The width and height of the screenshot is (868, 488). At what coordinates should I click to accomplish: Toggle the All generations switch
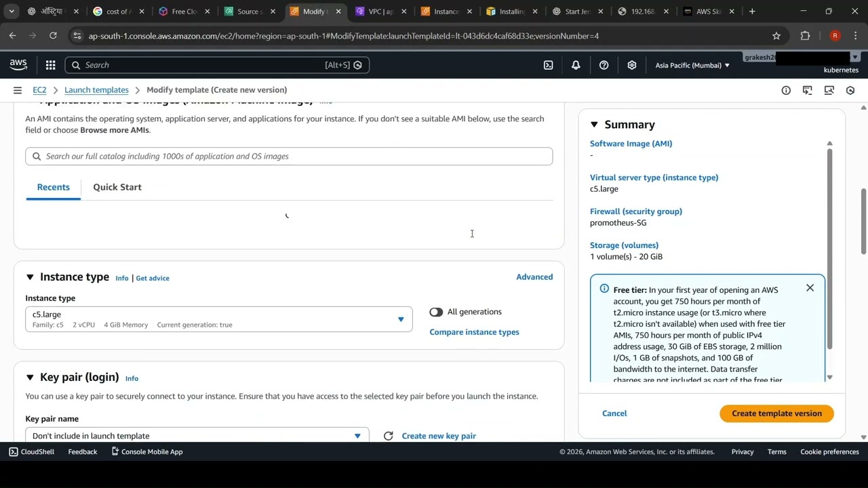(x=436, y=312)
